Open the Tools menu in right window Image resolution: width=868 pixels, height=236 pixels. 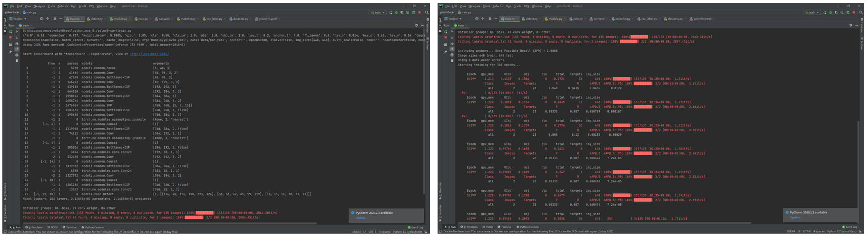click(517, 6)
